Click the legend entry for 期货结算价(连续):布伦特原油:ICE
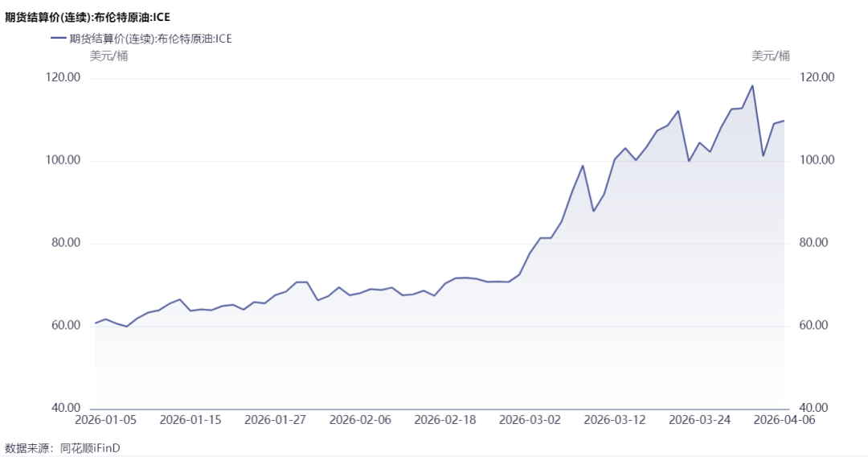The width and height of the screenshot is (868, 457). coord(141,39)
